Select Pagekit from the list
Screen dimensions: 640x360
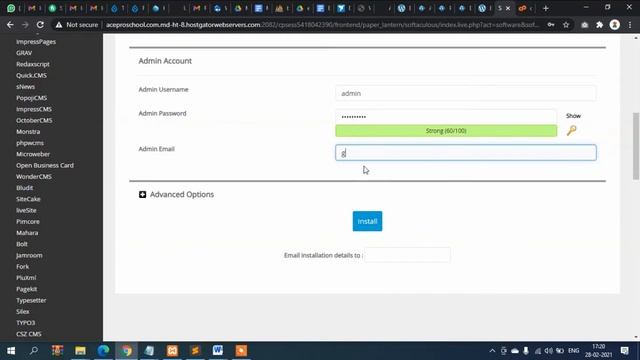click(x=27, y=289)
